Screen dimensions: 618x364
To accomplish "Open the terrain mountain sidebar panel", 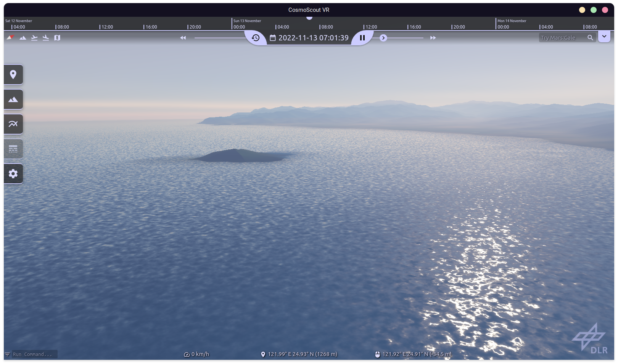I will pyautogui.click(x=13, y=99).
